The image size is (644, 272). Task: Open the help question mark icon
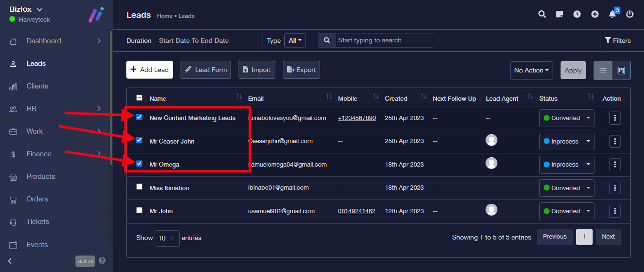102,261
